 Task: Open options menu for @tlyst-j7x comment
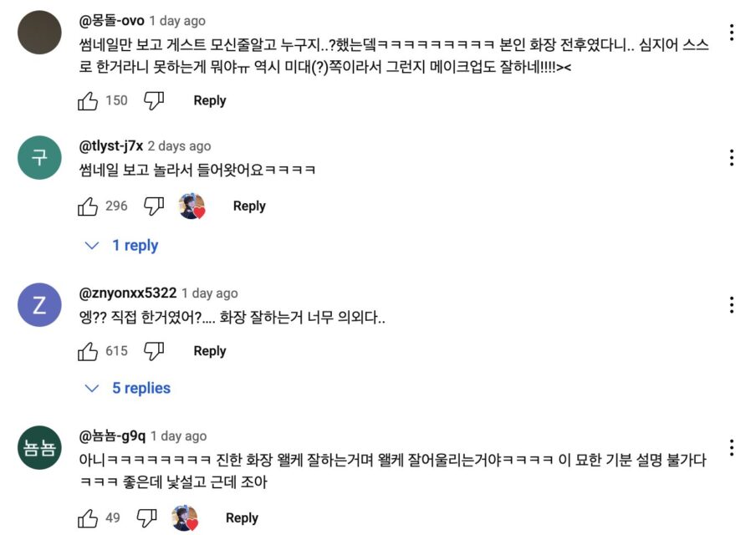click(732, 158)
